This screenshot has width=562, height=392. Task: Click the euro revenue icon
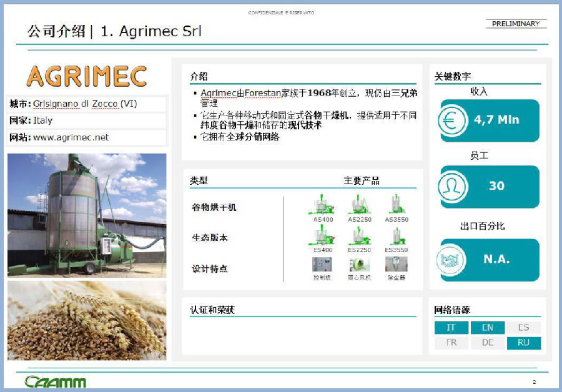[x=453, y=120]
